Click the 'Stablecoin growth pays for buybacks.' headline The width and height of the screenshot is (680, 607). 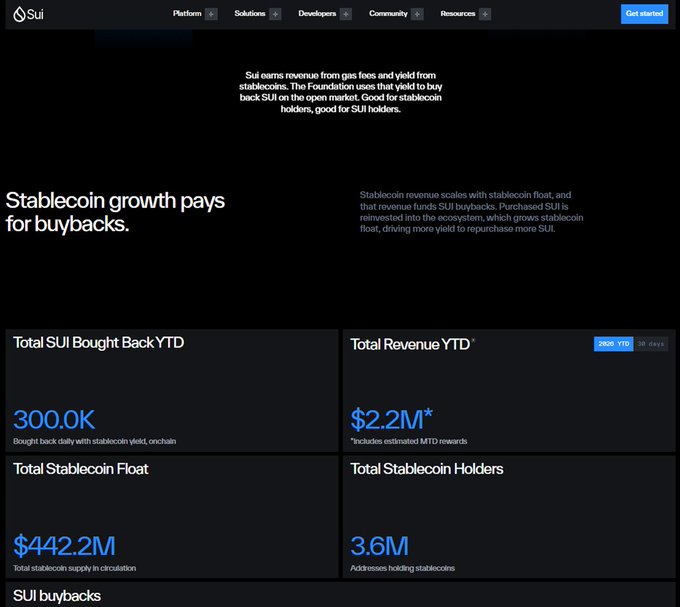coord(115,212)
